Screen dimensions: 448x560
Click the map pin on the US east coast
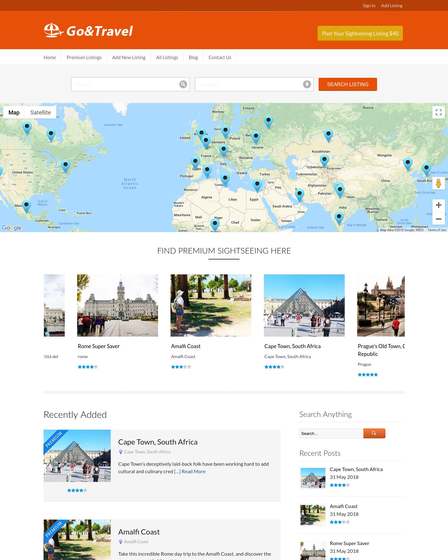[x=65, y=166]
